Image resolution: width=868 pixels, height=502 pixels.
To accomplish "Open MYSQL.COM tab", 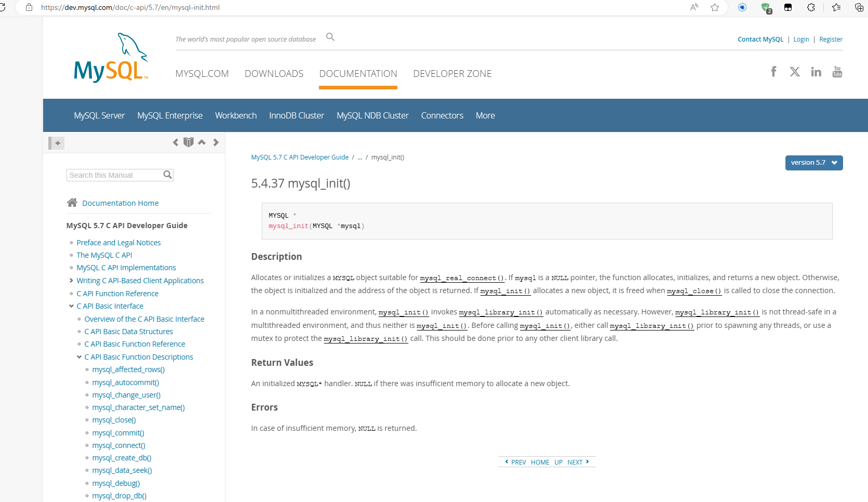I will pos(202,74).
